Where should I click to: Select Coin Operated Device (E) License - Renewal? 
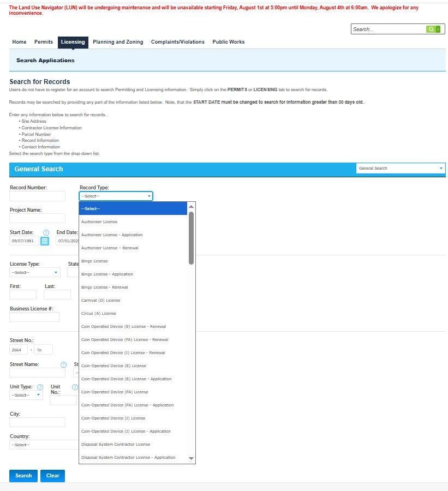coord(133,327)
